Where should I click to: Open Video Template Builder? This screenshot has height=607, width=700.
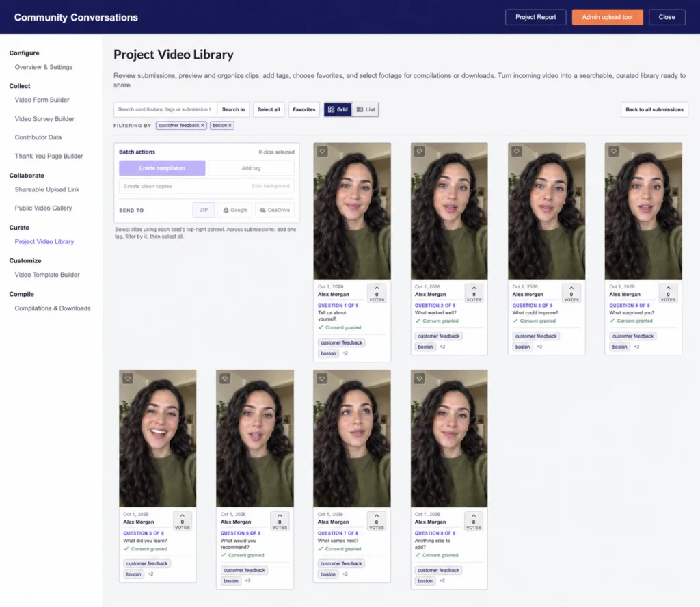(x=47, y=275)
